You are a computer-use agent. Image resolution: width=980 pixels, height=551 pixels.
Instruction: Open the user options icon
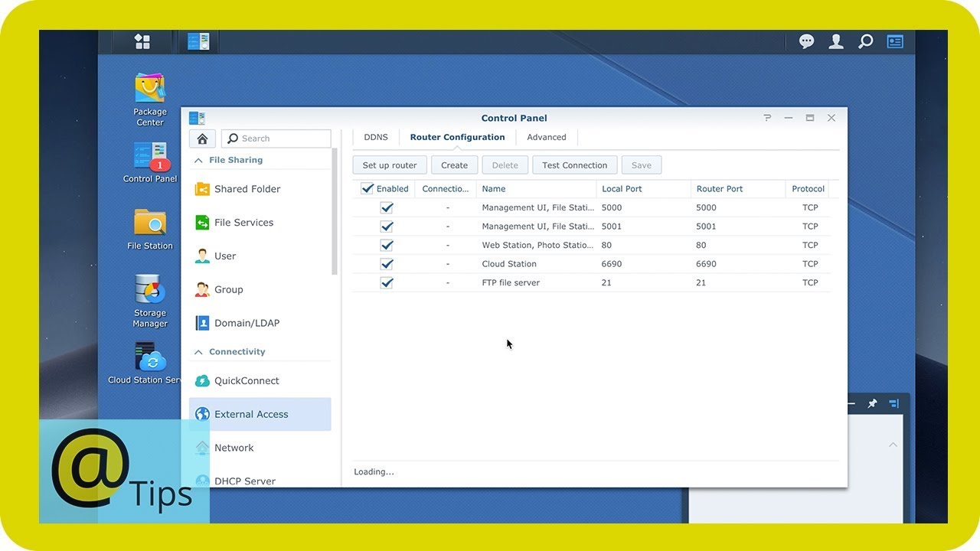pos(836,41)
